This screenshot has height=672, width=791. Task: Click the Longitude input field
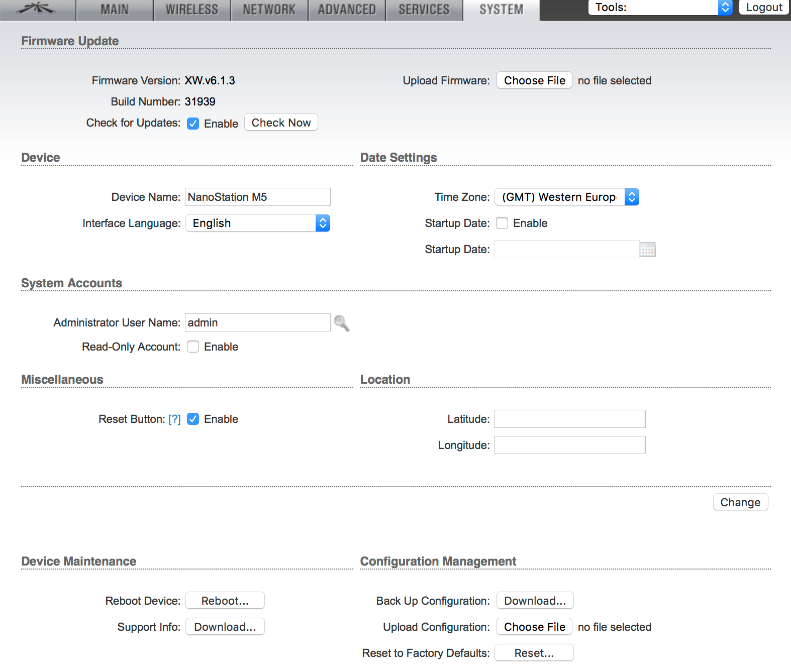pos(570,445)
